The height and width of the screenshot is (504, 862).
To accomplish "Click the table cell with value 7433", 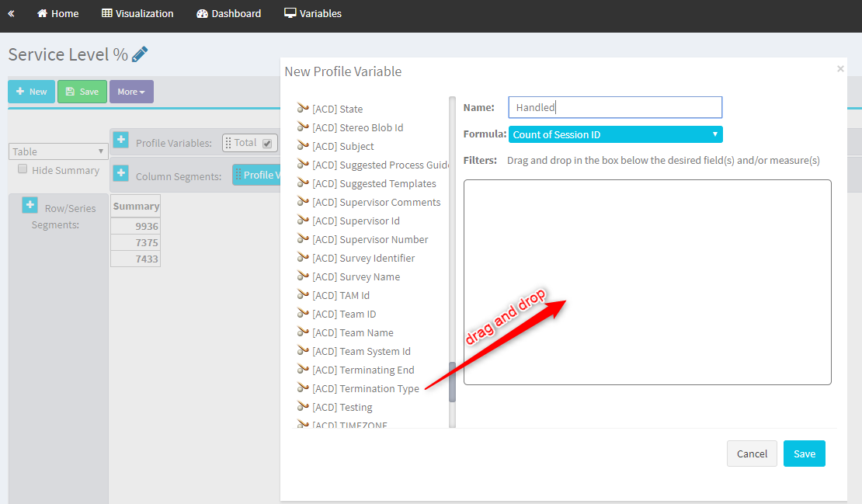I will (x=136, y=259).
